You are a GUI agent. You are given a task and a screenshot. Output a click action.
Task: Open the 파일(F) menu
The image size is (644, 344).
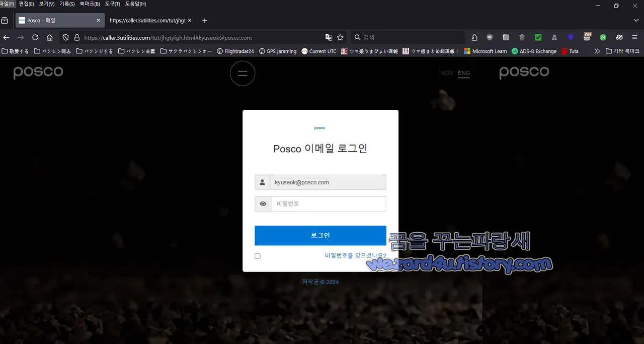click(x=7, y=4)
